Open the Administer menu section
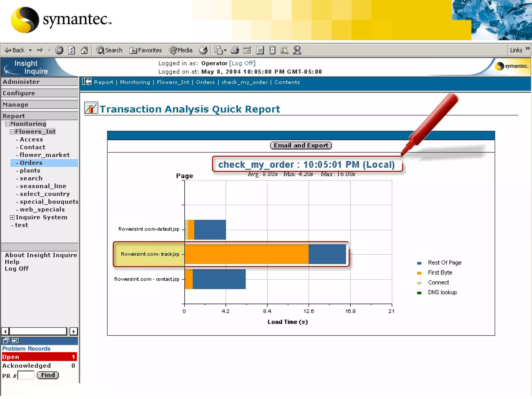Viewport: 532px width, 399px height. [21, 82]
